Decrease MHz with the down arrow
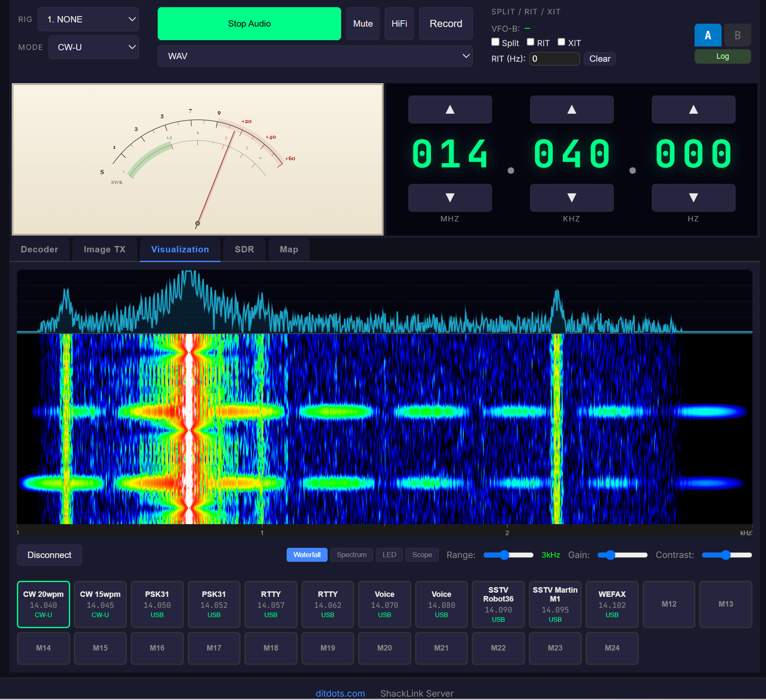The width and height of the screenshot is (766, 700). pyautogui.click(x=450, y=197)
